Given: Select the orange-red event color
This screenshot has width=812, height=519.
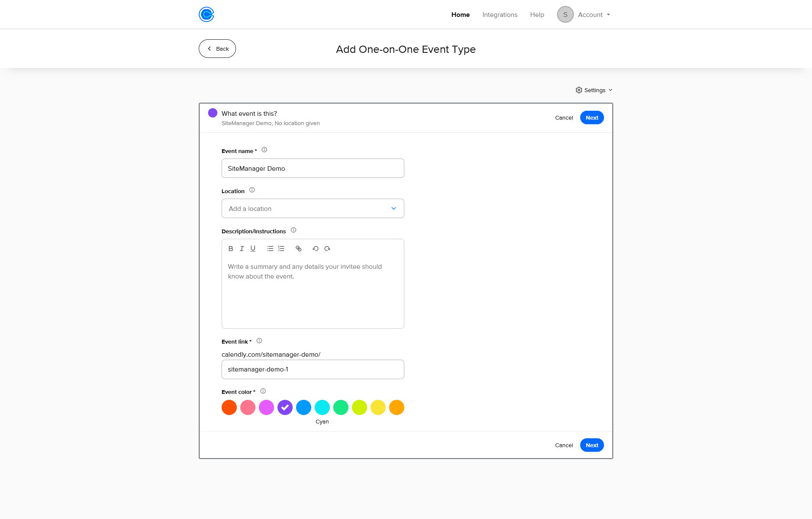Looking at the screenshot, I should pyautogui.click(x=229, y=407).
